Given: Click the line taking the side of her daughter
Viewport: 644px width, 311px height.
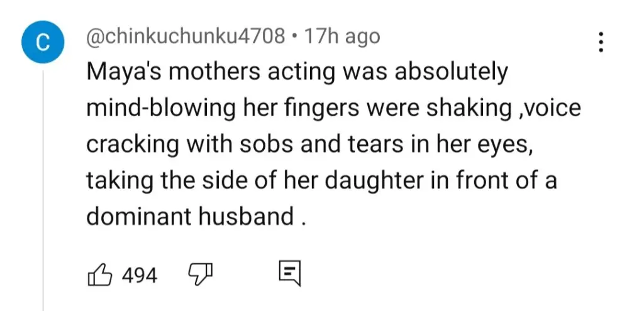Looking at the screenshot, I should 321,180.
